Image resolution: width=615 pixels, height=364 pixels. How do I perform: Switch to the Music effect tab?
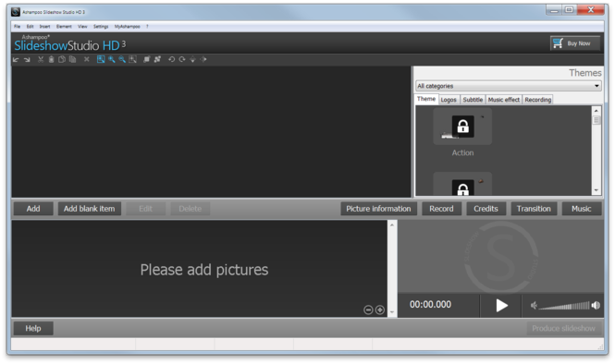pyautogui.click(x=504, y=100)
